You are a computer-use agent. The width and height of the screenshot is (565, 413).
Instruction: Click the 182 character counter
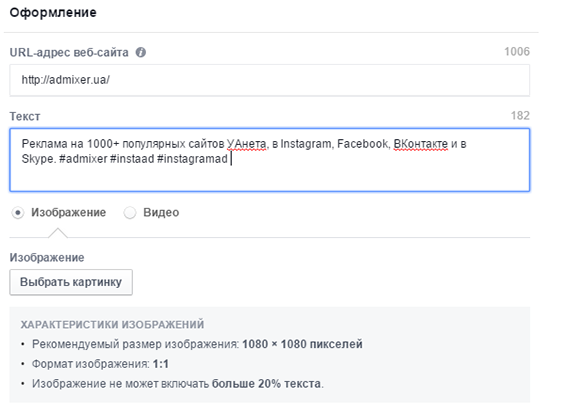click(x=520, y=116)
